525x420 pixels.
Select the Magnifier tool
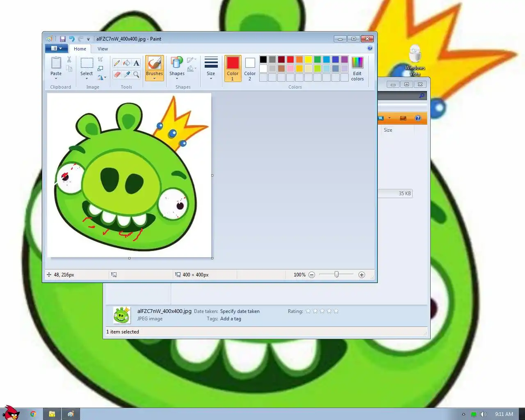(137, 75)
